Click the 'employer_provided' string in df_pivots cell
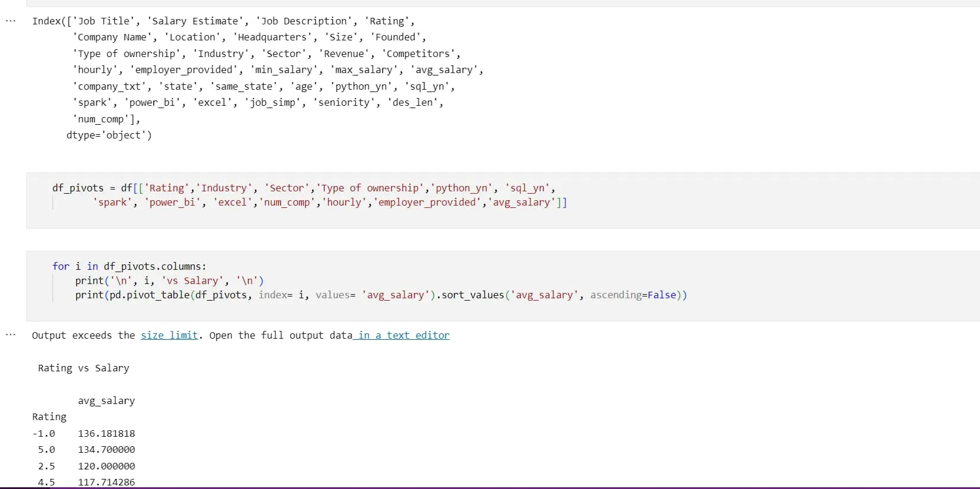The image size is (980, 489). click(428, 203)
